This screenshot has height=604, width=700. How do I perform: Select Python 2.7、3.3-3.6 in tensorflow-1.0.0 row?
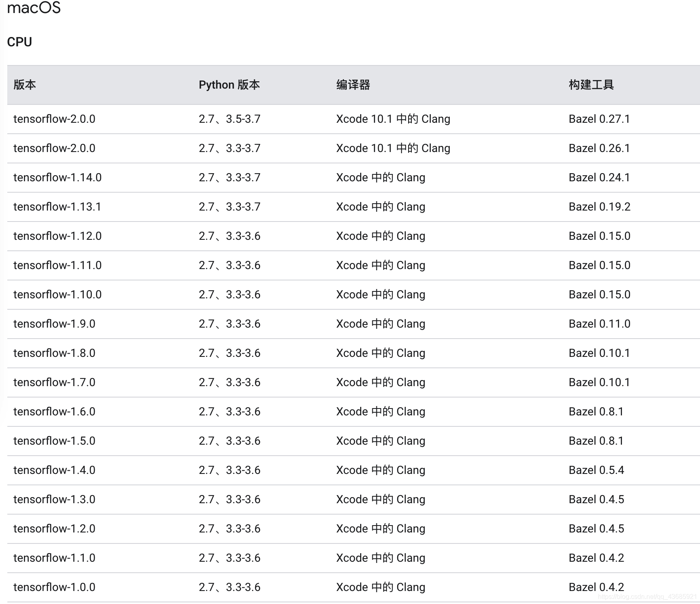point(230,587)
